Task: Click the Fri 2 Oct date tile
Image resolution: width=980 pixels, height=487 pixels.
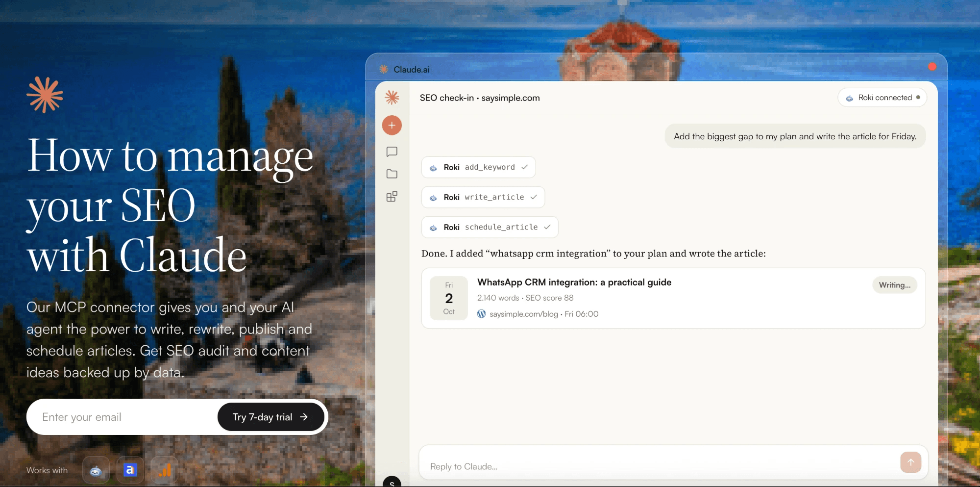Action: pyautogui.click(x=449, y=298)
